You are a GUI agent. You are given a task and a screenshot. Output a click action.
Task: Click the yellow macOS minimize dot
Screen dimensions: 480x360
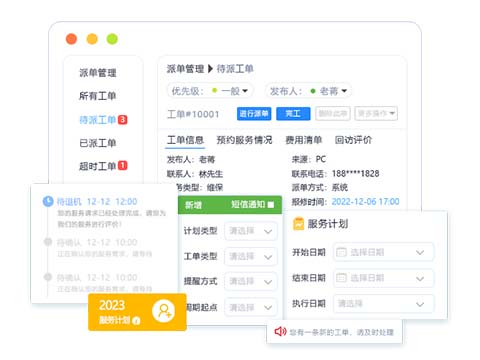click(x=92, y=39)
